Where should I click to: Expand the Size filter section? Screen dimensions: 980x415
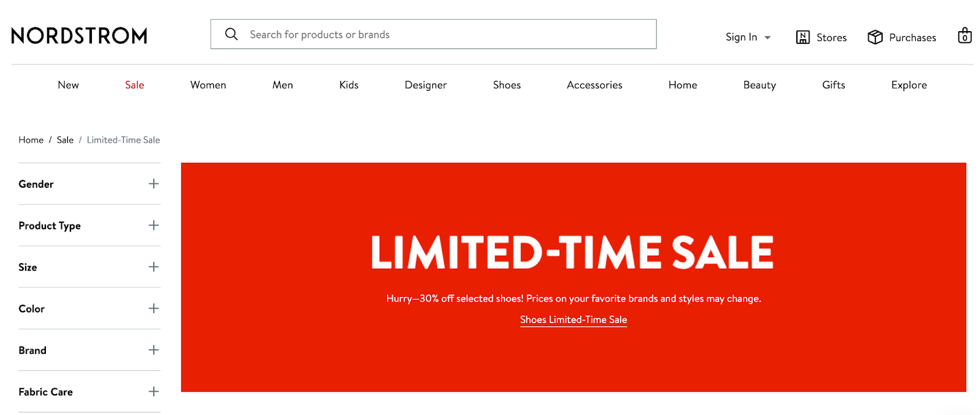coord(154,267)
